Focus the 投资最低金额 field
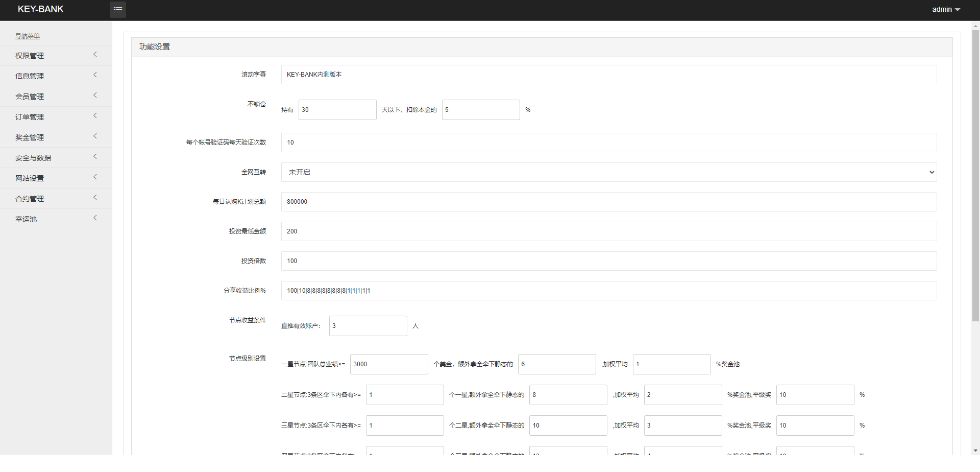Viewport: 980px width, 472px height. (609, 231)
